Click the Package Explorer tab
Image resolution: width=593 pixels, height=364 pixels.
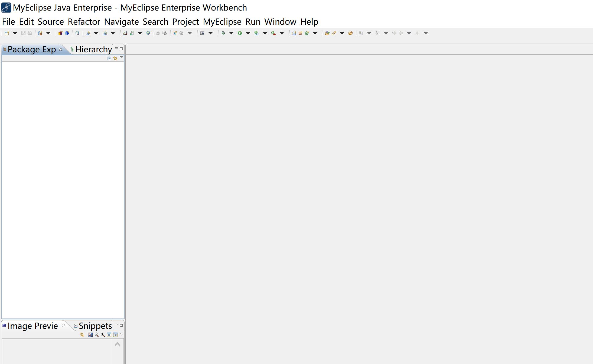pyautogui.click(x=31, y=49)
